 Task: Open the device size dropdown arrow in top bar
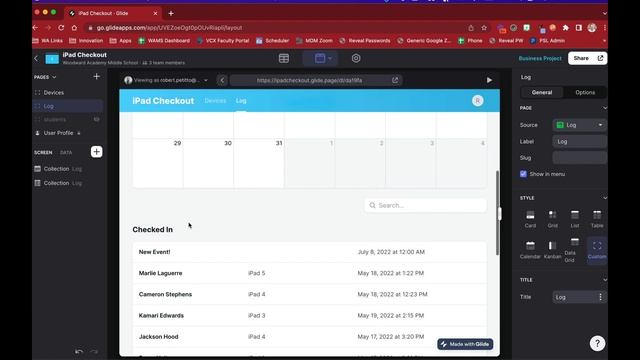tap(330, 58)
